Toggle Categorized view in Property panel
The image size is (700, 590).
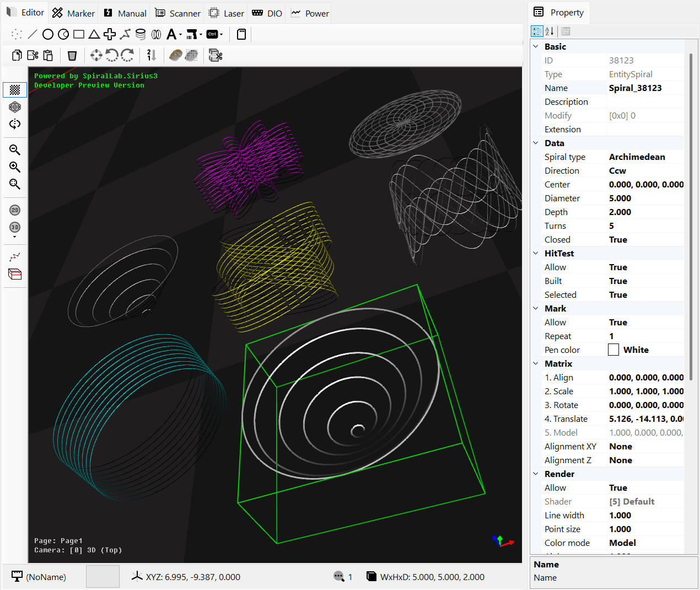(x=537, y=31)
